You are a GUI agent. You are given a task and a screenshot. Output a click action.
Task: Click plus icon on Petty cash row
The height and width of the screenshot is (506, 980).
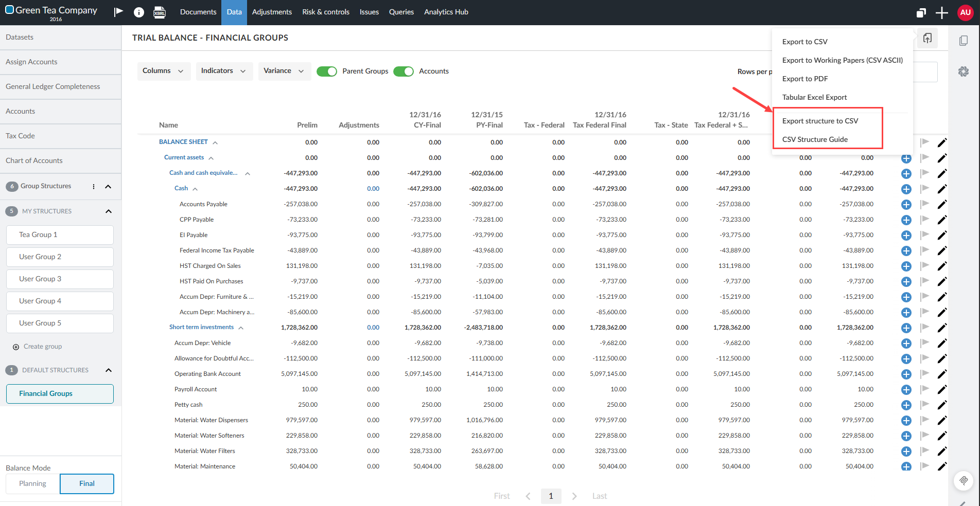click(906, 405)
